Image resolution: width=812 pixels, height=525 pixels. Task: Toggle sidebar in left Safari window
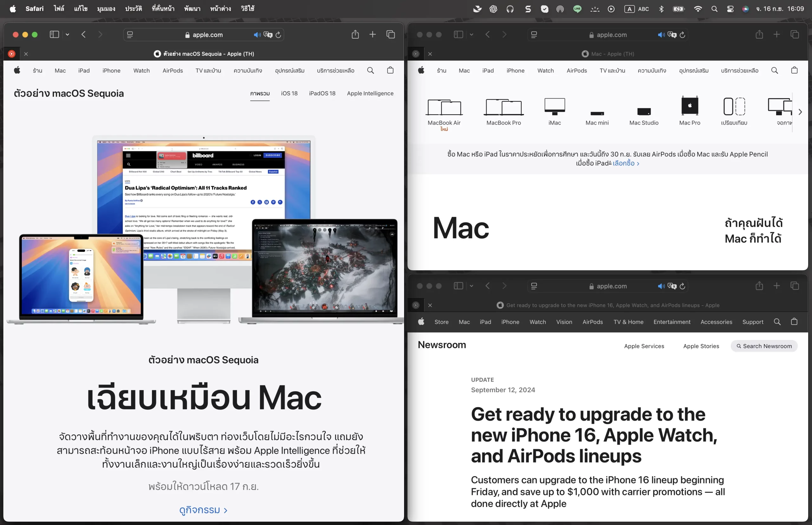point(54,35)
